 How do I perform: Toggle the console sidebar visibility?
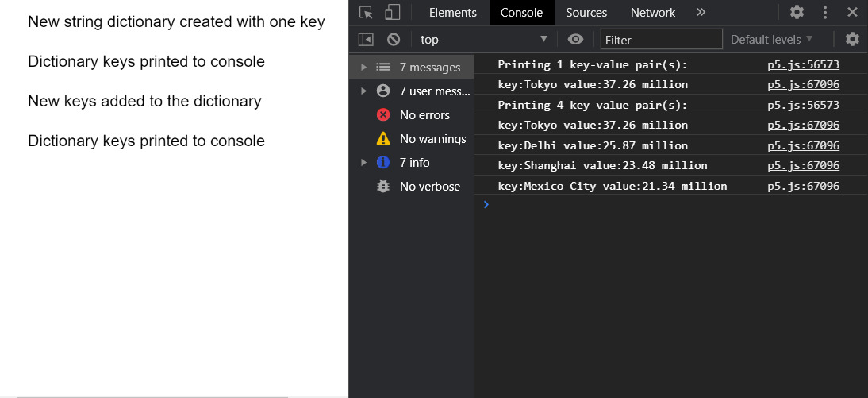366,39
